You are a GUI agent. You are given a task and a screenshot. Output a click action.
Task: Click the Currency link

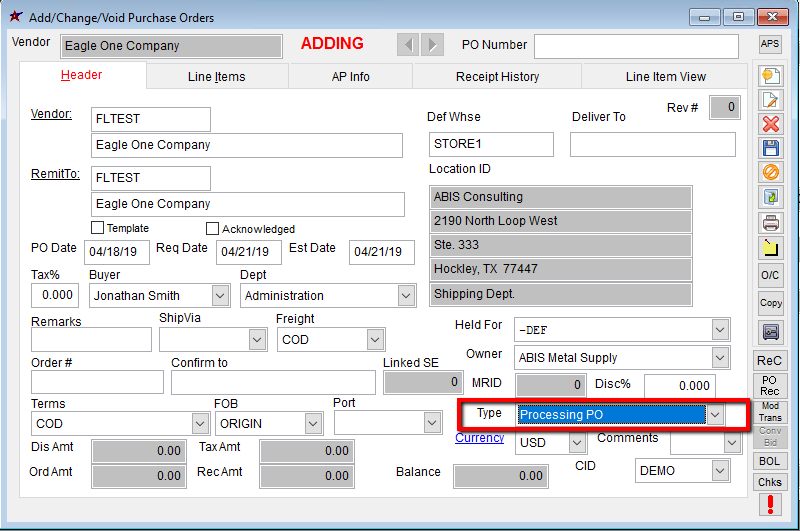pyautogui.click(x=479, y=438)
